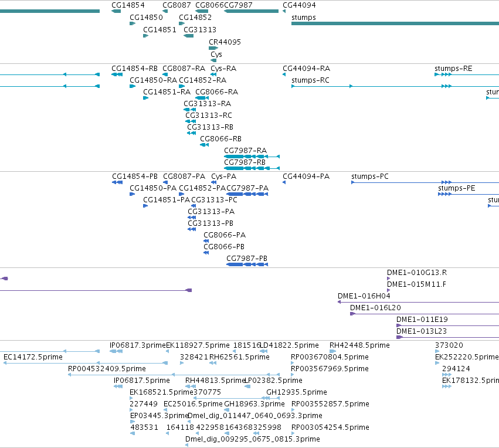Select protein CG14850-PA
This screenshot has height=448, width=499.
coord(153,188)
